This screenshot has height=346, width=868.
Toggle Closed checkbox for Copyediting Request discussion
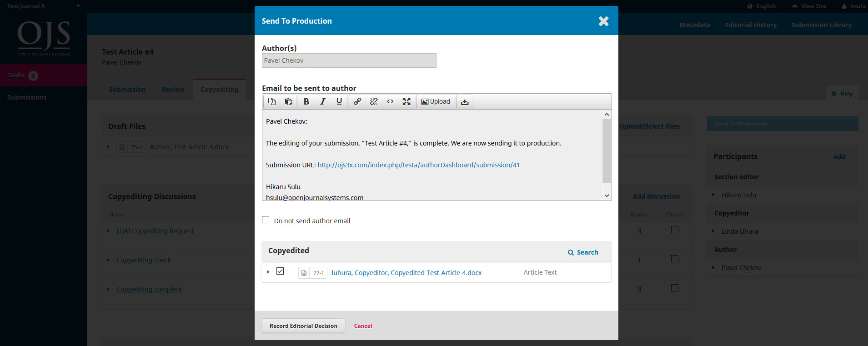tap(675, 230)
